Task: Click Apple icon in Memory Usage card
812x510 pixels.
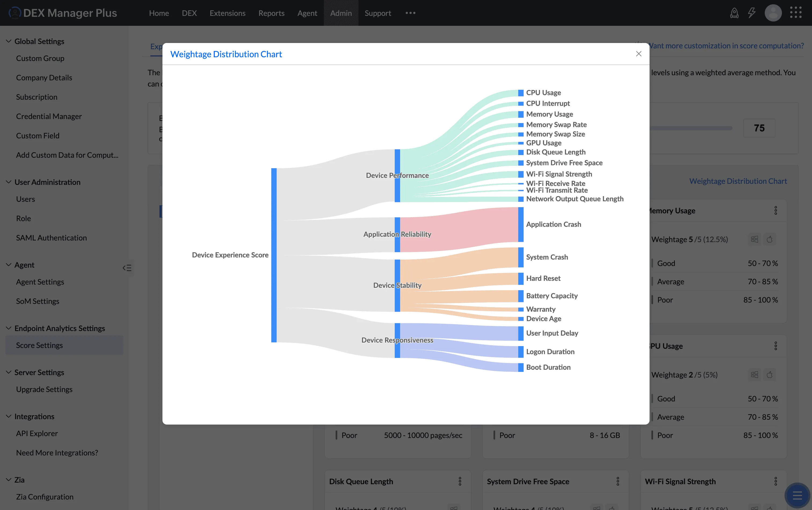Action: tap(770, 239)
